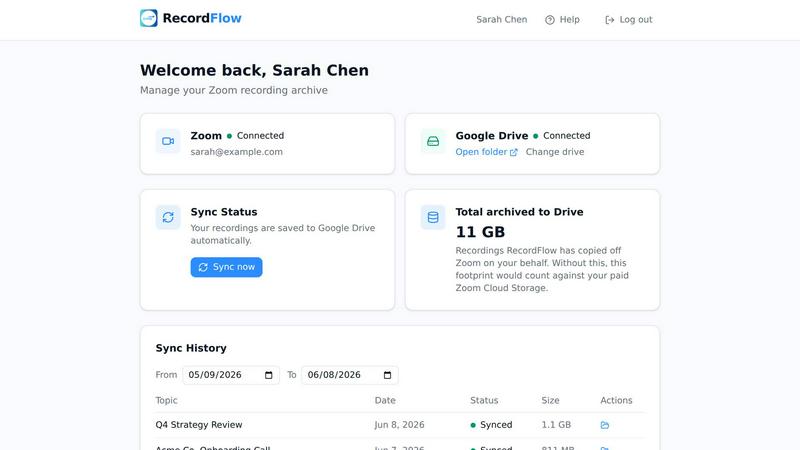
Task: Open the Google Drive folder link
Action: click(x=486, y=152)
